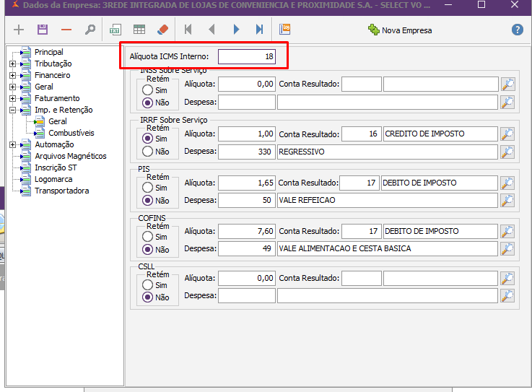Open help with the question mark icon

tap(518, 30)
